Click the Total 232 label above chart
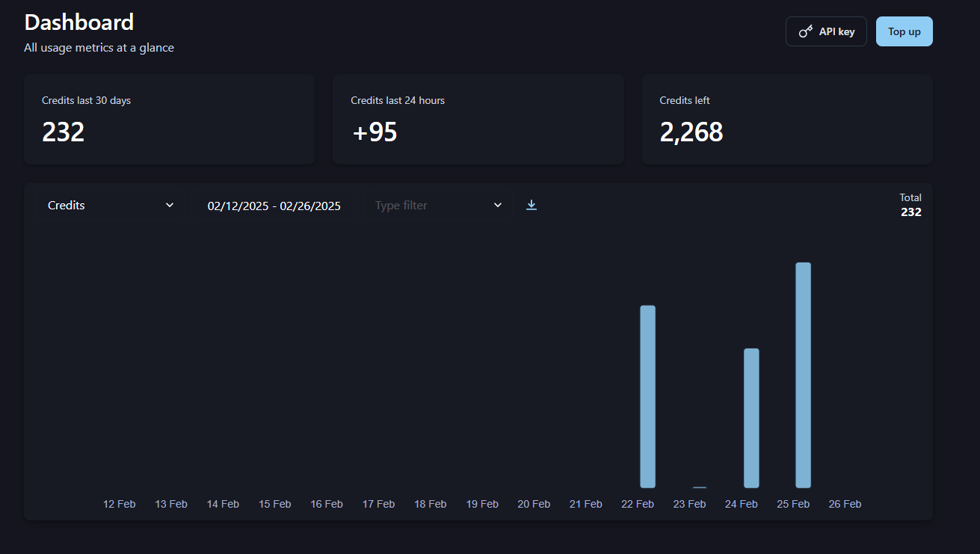980x554 pixels. click(910, 205)
